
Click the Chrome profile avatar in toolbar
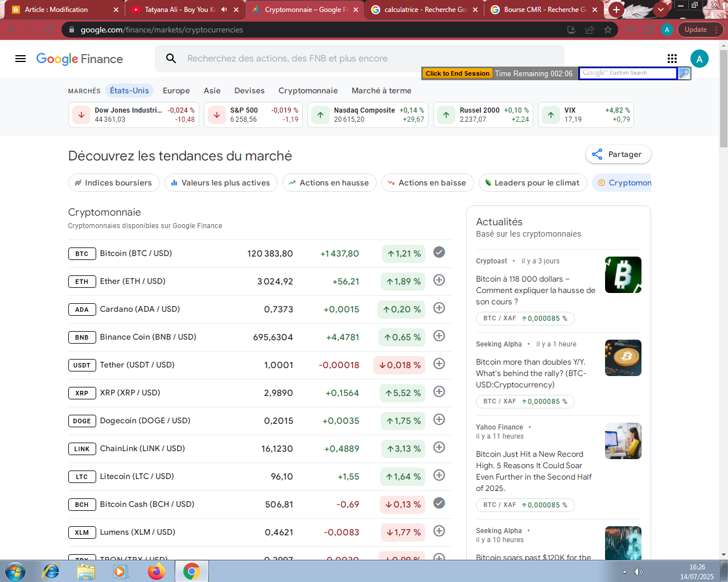coord(667,30)
